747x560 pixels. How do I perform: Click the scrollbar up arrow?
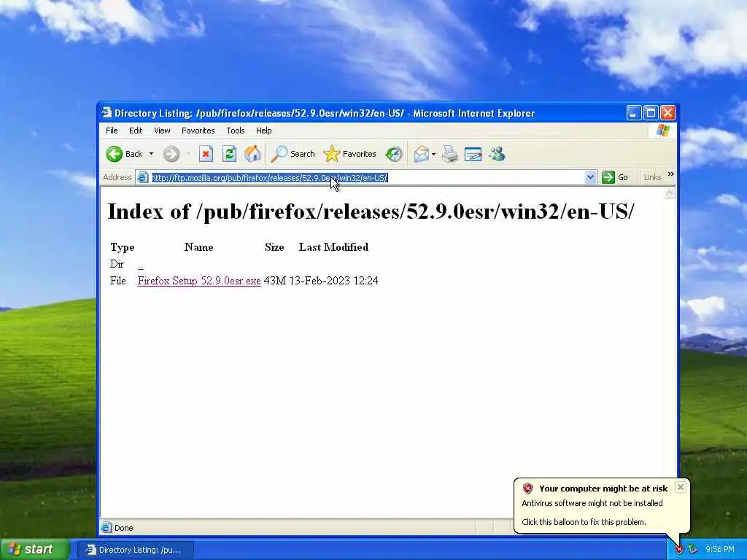[x=670, y=192]
